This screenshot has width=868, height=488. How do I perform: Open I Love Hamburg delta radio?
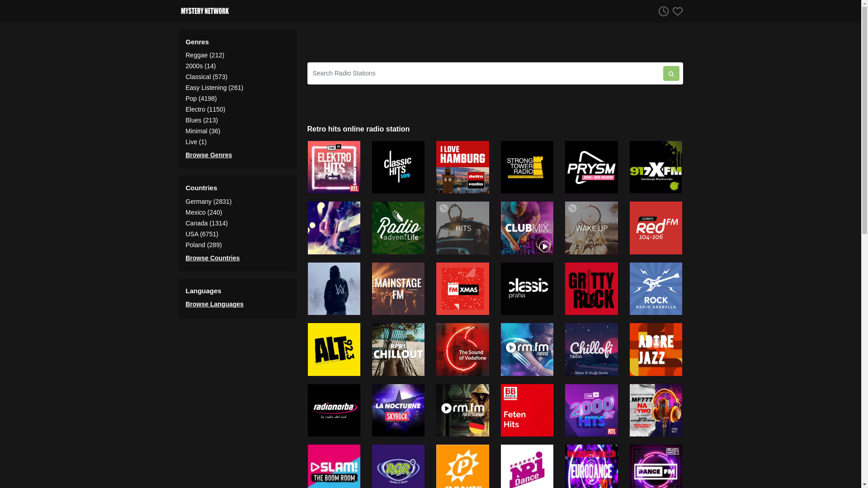coord(462,167)
